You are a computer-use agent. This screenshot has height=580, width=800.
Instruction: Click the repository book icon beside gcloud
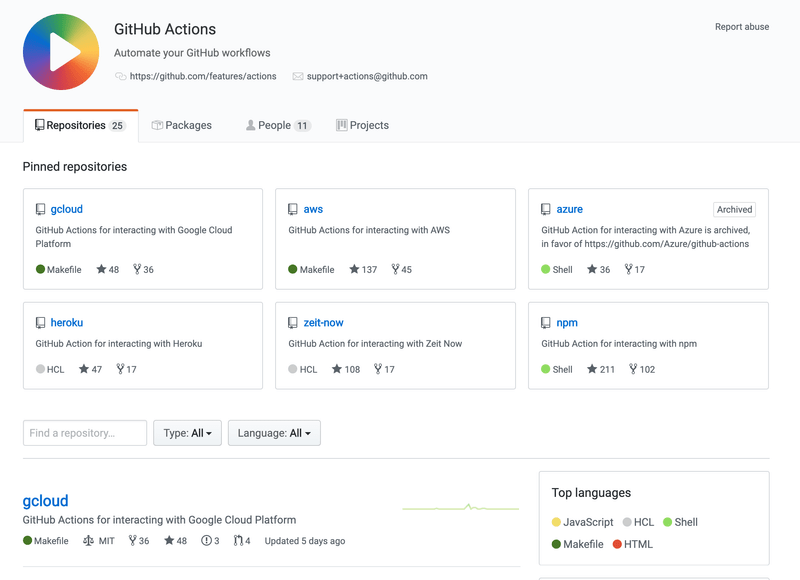click(x=40, y=209)
